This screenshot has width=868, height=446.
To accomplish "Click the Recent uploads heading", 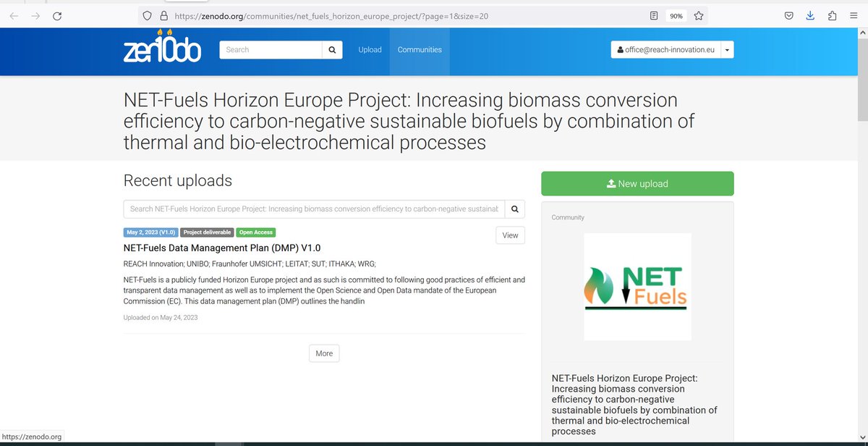I will (178, 180).
